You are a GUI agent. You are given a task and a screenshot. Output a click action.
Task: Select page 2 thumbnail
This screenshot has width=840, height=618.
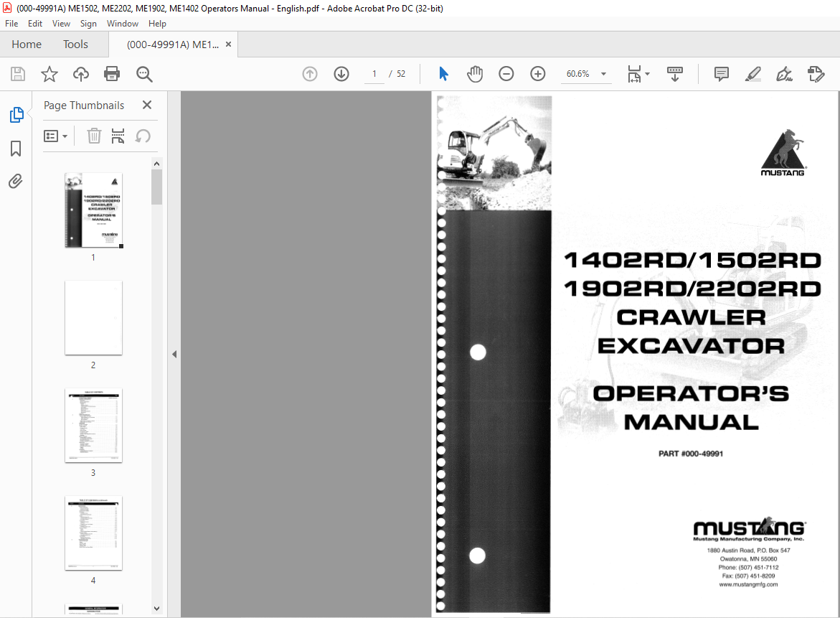click(x=93, y=318)
